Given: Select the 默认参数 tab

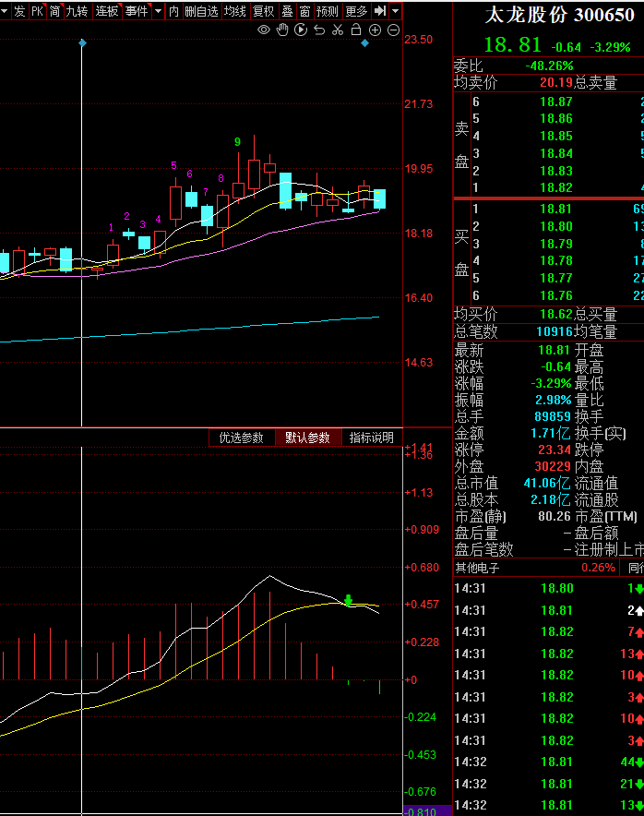Looking at the screenshot, I should [x=307, y=438].
